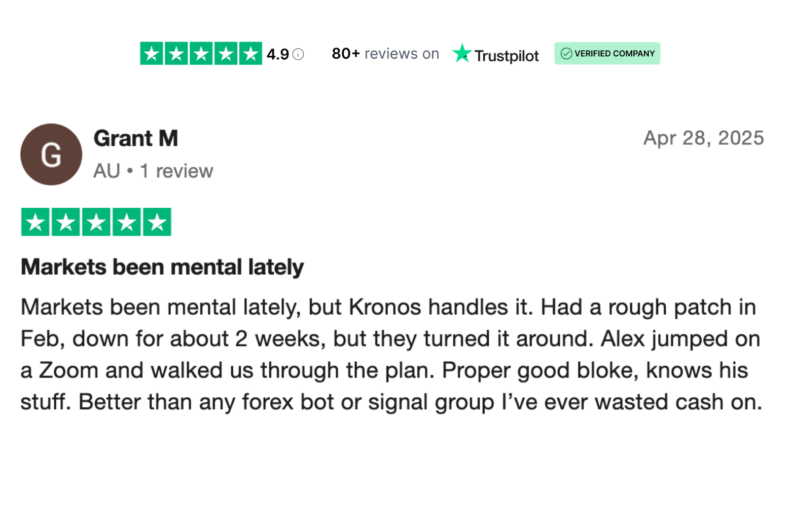Click the green Trustpilot star logo
791x532 pixels.
click(461, 53)
